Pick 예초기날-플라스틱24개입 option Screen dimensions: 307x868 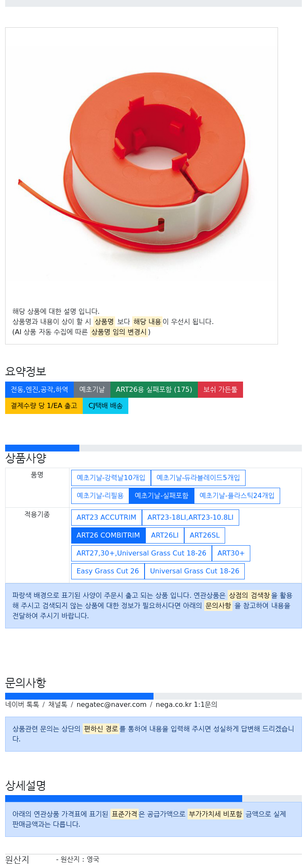click(237, 496)
